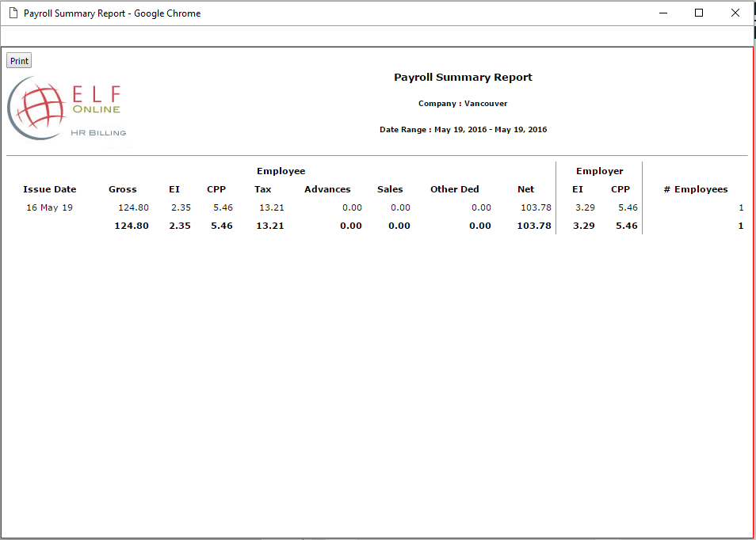Click the Employee CPP column header

click(x=216, y=189)
